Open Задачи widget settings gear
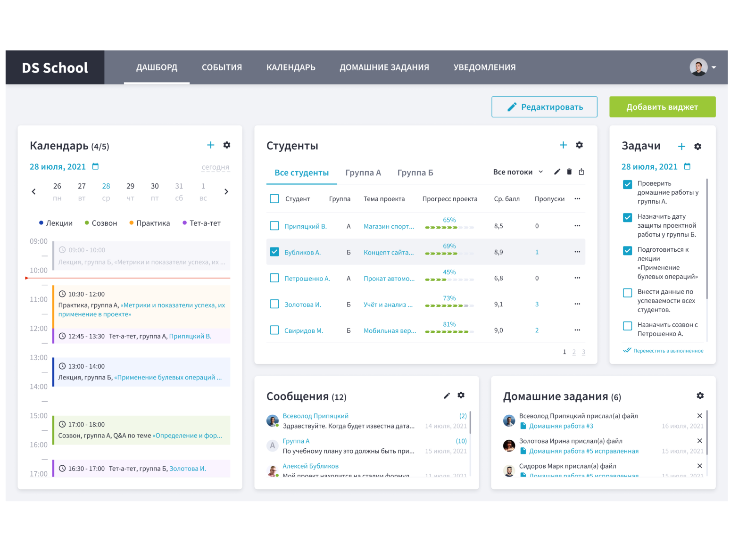Image resolution: width=747 pixels, height=560 pixels. click(x=698, y=147)
